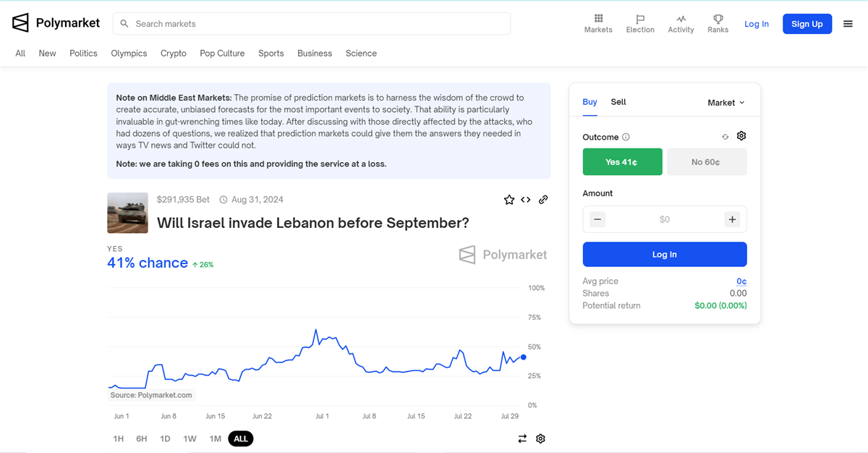Expand the Market order type dropdown

726,103
